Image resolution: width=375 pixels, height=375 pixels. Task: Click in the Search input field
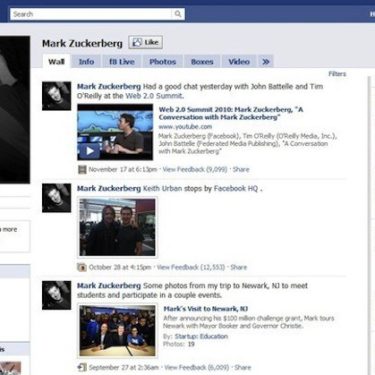(91, 14)
